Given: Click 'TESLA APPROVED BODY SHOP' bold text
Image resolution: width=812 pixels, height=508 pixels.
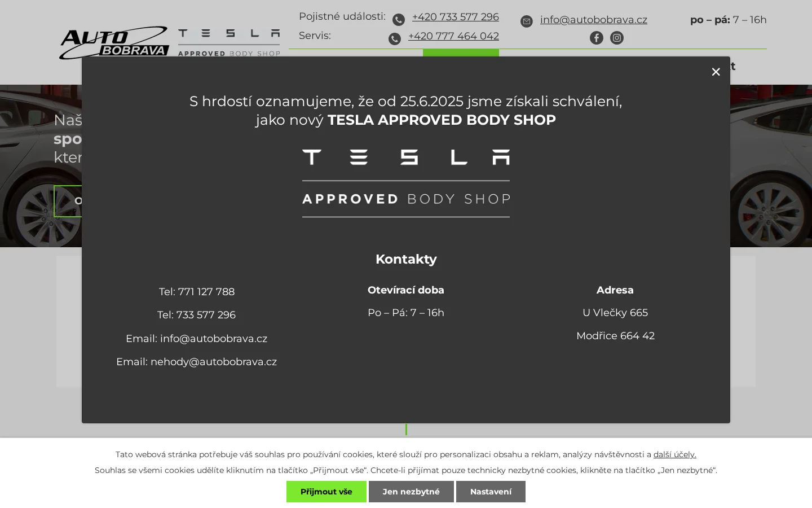Looking at the screenshot, I should 442,120.
